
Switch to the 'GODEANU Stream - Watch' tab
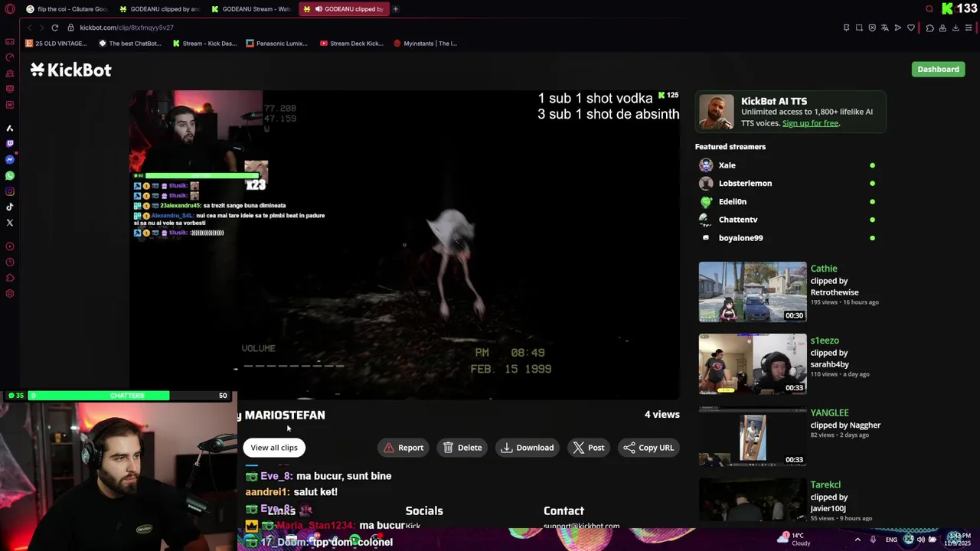252,9
